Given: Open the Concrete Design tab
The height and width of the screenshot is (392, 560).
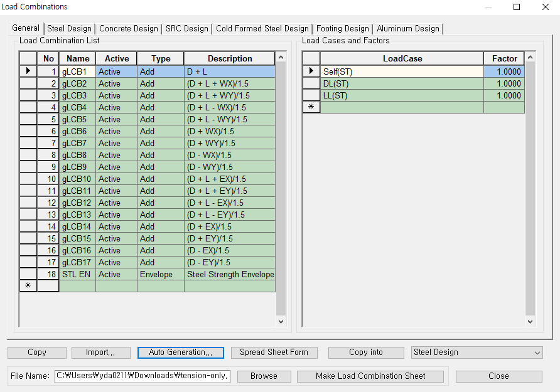Looking at the screenshot, I should tap(129, 29).
